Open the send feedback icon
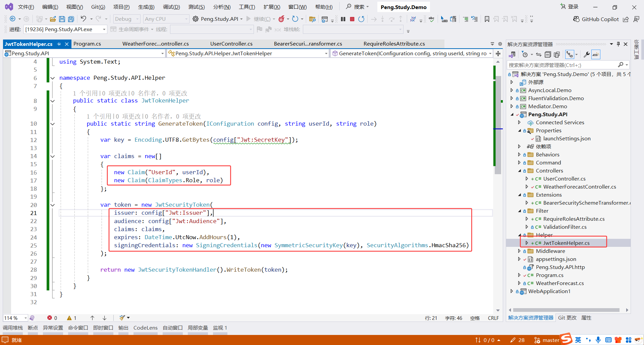644x345 pixels. [636, 19]
